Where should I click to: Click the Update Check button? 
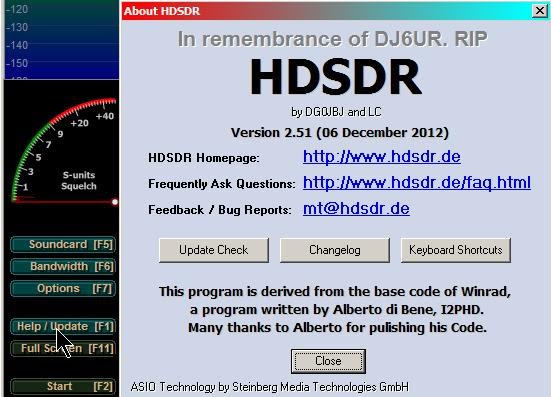click(214, 250)
